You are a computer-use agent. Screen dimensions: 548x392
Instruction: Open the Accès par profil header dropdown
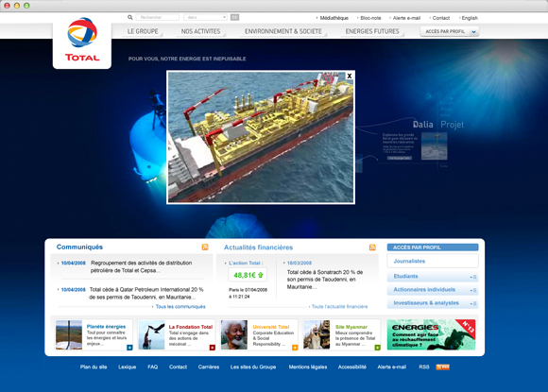click(450, 31)
